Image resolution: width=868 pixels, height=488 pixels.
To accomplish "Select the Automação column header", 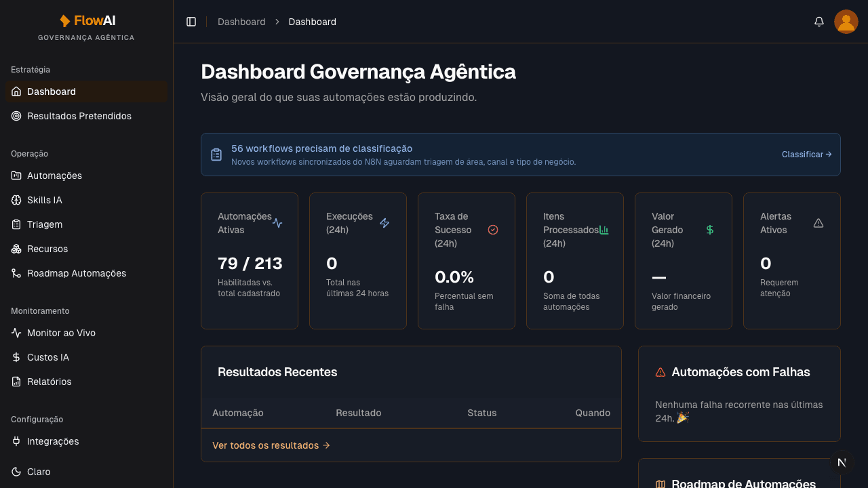I will pos(238,413).
